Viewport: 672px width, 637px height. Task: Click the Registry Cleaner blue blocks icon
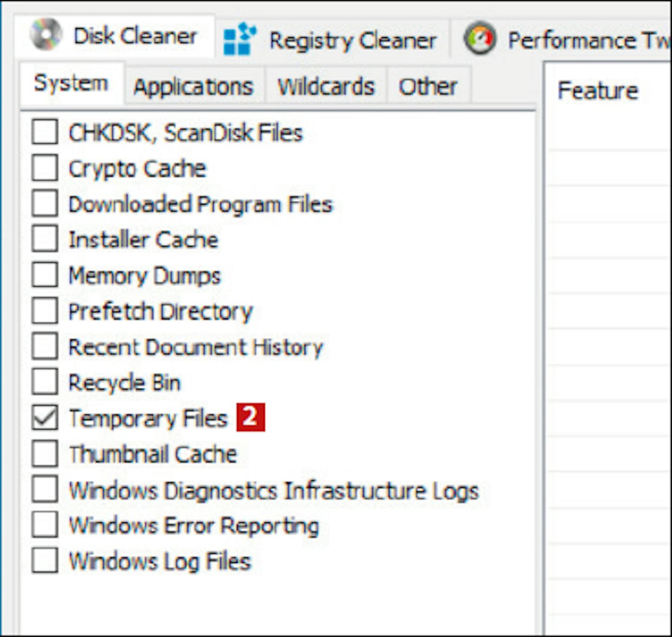[x=239, y=39]
